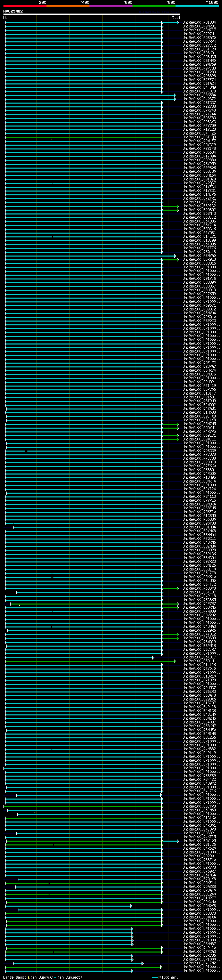Viewport: 222px width, 980px height.
Task: Select the UniRef100_Q7X748 label
Action: [x=199, y=110]
